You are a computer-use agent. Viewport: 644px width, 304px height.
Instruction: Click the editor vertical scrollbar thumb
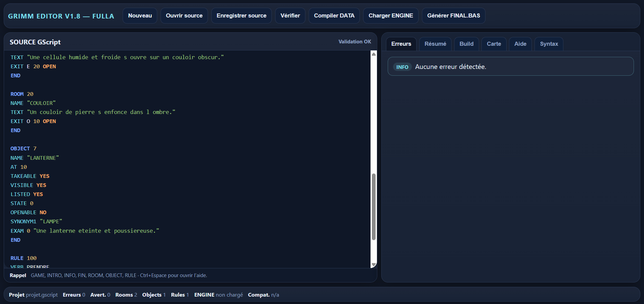click(374, 207)
